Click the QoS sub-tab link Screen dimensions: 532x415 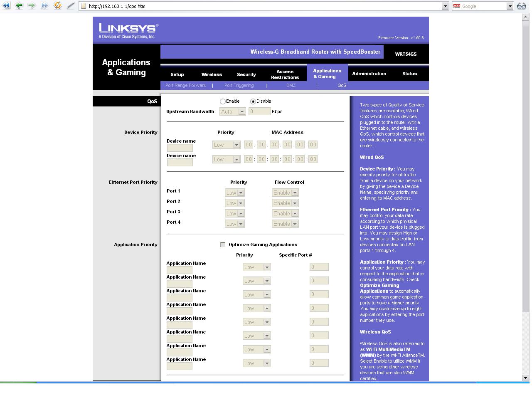pos(342,85)
